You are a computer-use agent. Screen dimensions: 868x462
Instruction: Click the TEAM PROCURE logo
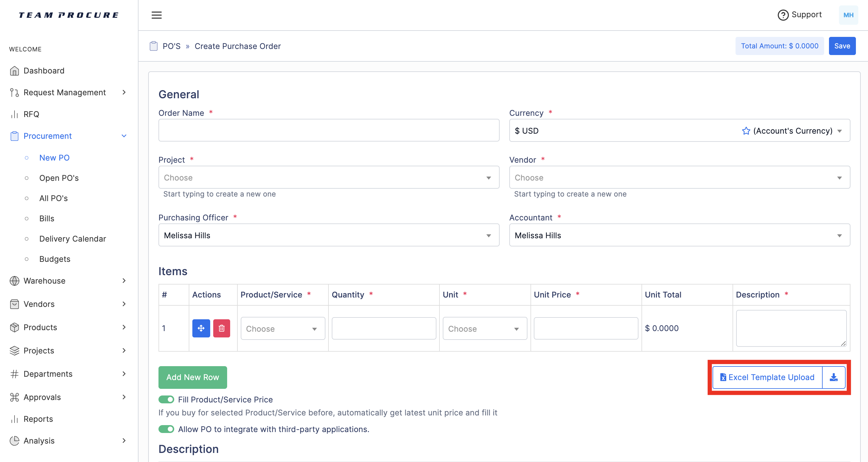point(69,15)
